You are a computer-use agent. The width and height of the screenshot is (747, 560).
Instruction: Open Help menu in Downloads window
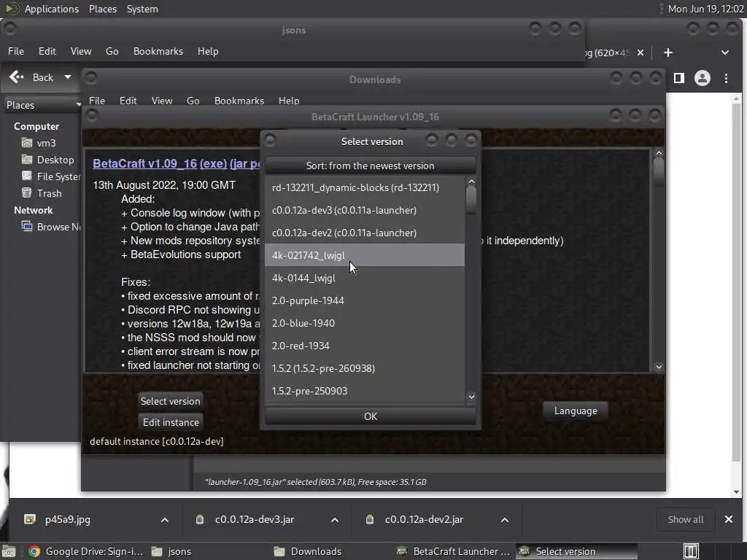click(x=289, y=101)
